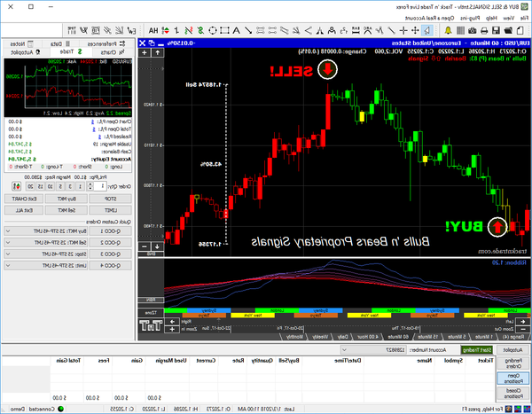Select the pointer arrow tool
Screen dimensions: 532x414
[427, 31]
